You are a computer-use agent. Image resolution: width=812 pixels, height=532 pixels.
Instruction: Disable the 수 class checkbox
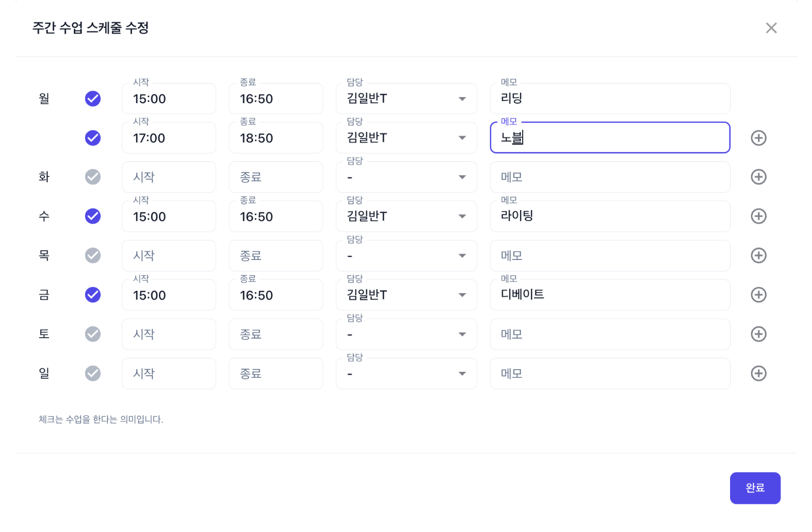pos(93,216)
